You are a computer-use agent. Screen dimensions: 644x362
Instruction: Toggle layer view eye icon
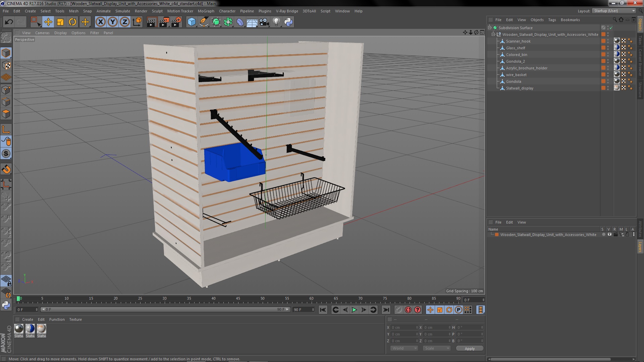tap(609, 235)
